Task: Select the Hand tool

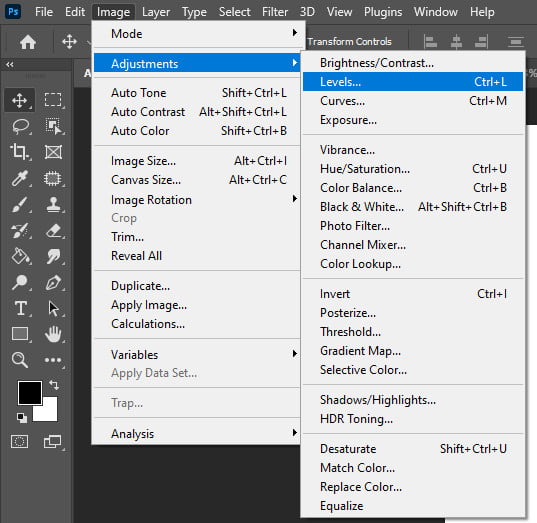Action: (x=53, y=334)
